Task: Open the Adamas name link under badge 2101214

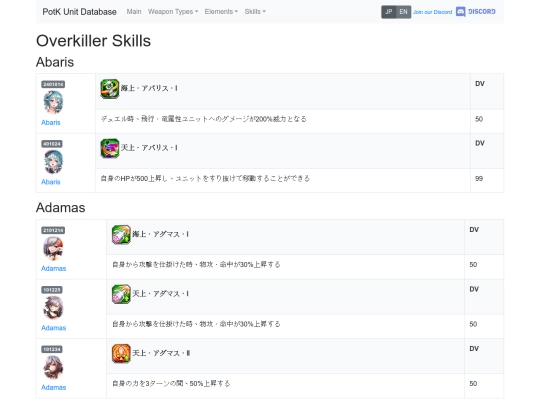Action: point(53,269)
